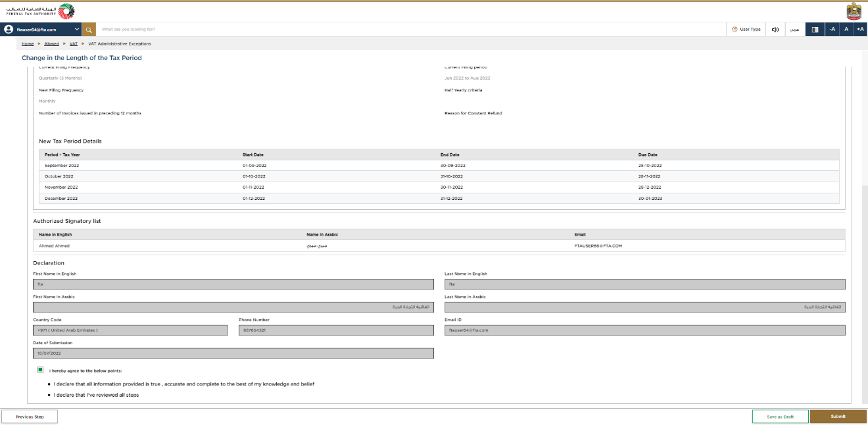
Task: Reset font size with the A button
Action: 846,30
